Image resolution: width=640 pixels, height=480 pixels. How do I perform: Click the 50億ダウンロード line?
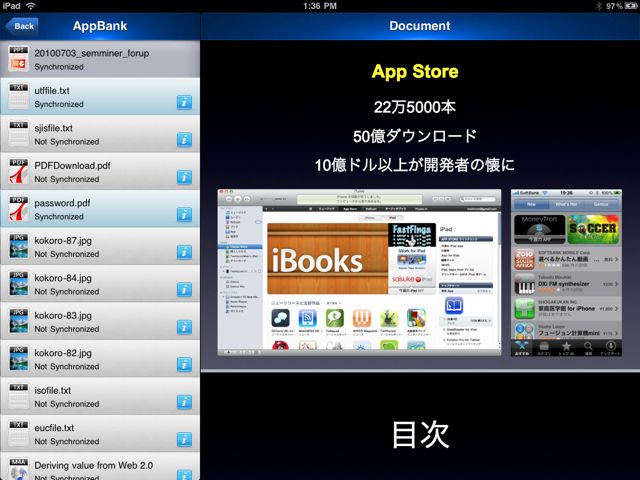(x=415, y=136)
